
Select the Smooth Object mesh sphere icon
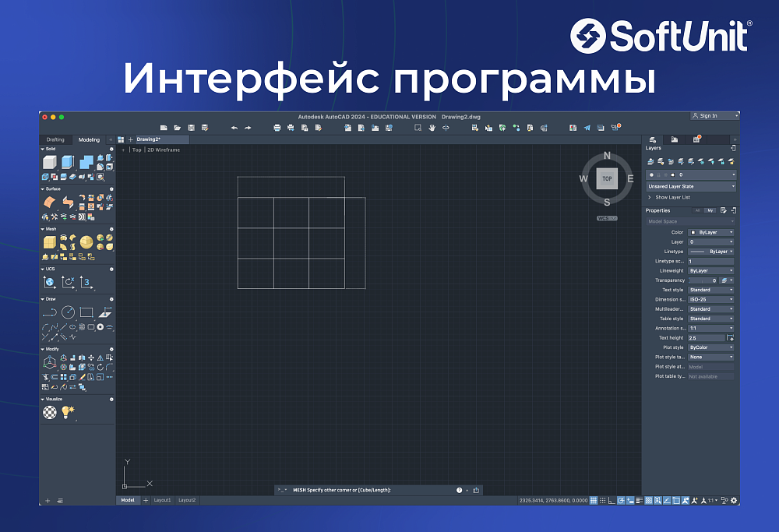86,242
